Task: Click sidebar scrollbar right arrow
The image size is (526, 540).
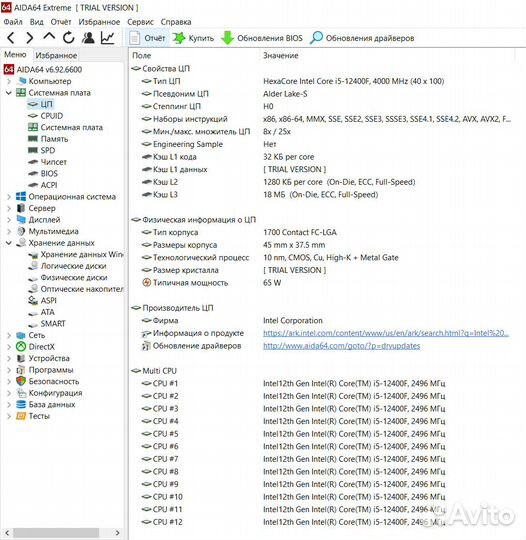Action: [117, 533]
